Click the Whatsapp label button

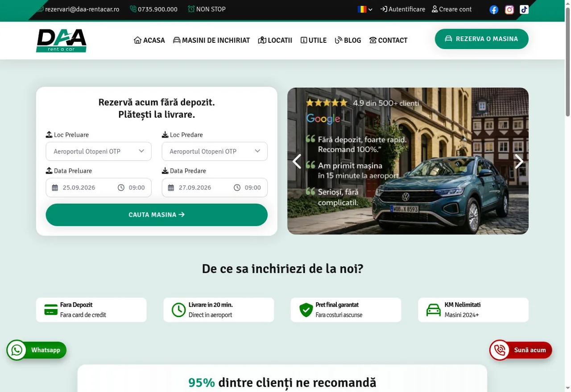tap(46, 350)
